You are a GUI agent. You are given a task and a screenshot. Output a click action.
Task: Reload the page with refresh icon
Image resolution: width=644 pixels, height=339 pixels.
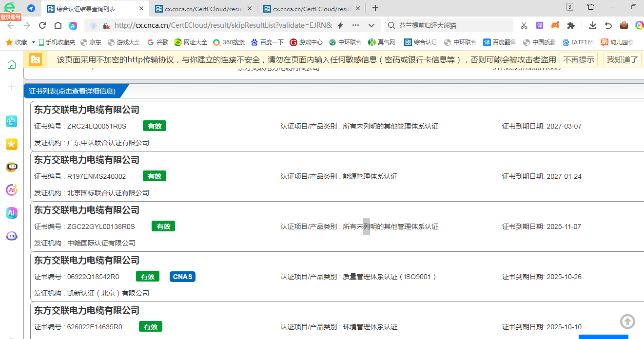[x=42, y=25]
